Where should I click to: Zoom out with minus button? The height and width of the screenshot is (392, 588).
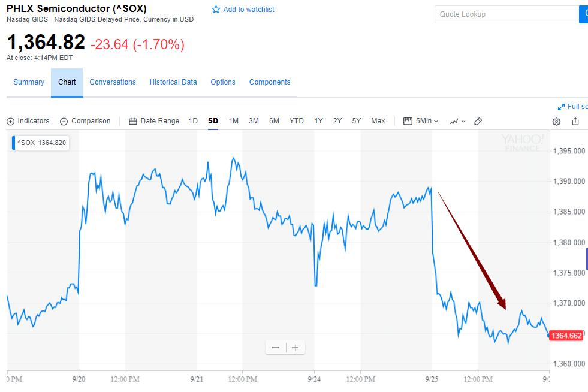coord(276,348)
